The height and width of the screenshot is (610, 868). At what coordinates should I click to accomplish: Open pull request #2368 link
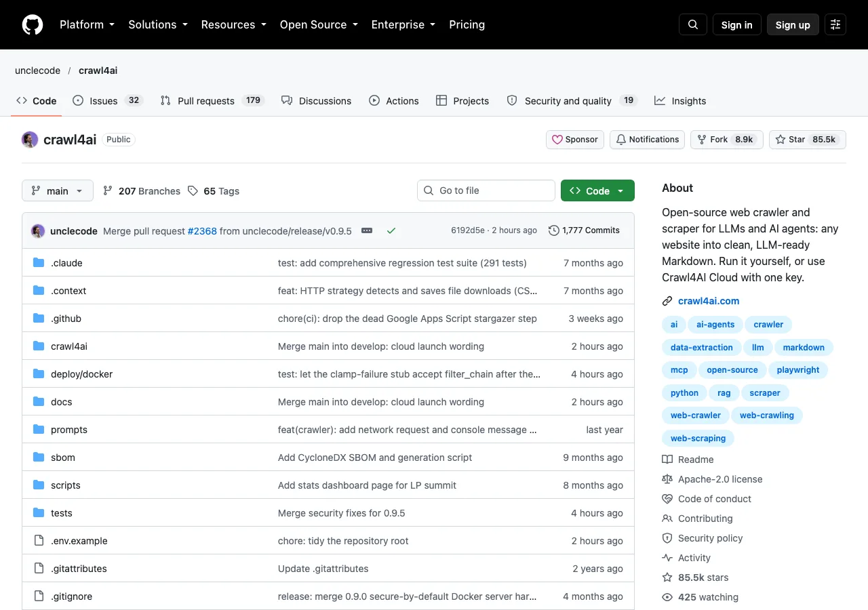(x=202, y=231)
